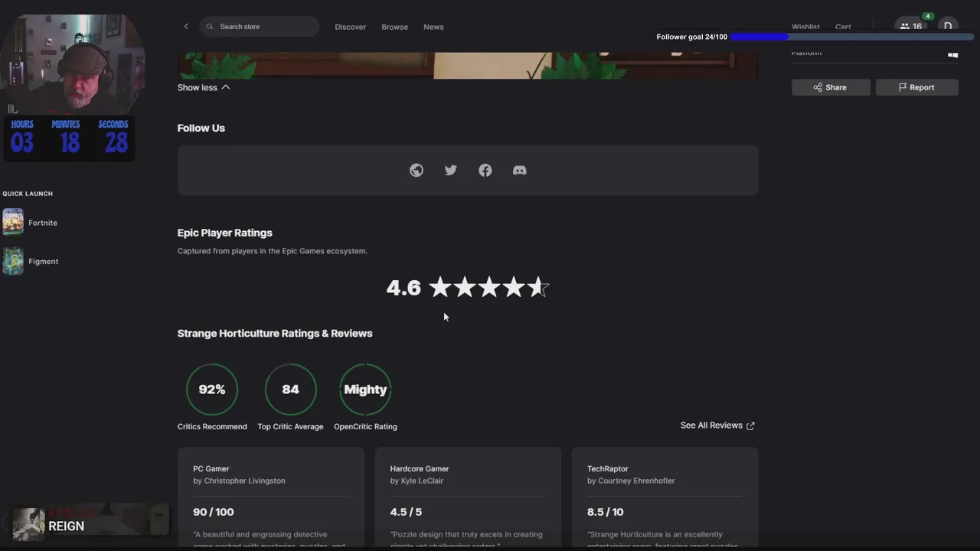The height and width of the screenshot is (551, 980).
Task: Focus the Search store field
Action: (260, 27)
